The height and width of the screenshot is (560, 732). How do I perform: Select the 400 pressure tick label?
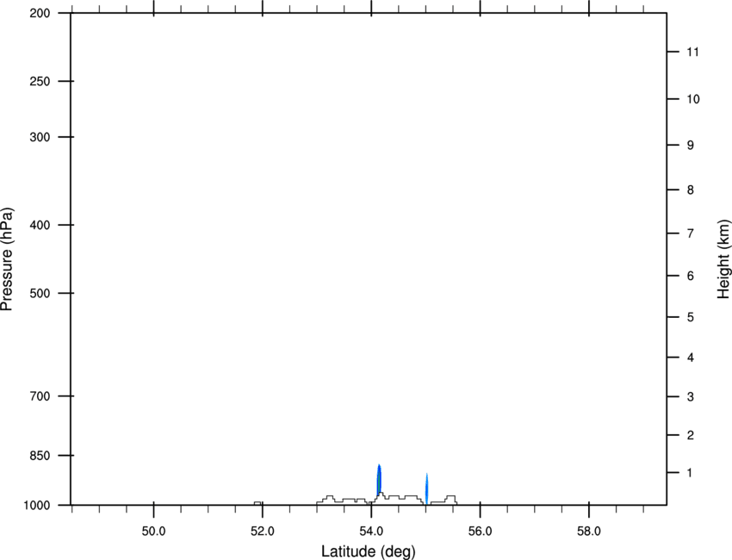(x=40, y=225)
